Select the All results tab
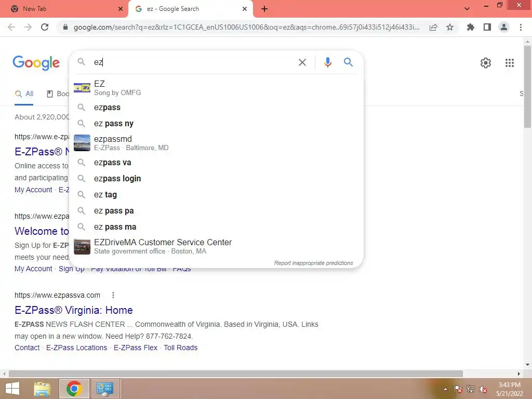 coord(24,94)
